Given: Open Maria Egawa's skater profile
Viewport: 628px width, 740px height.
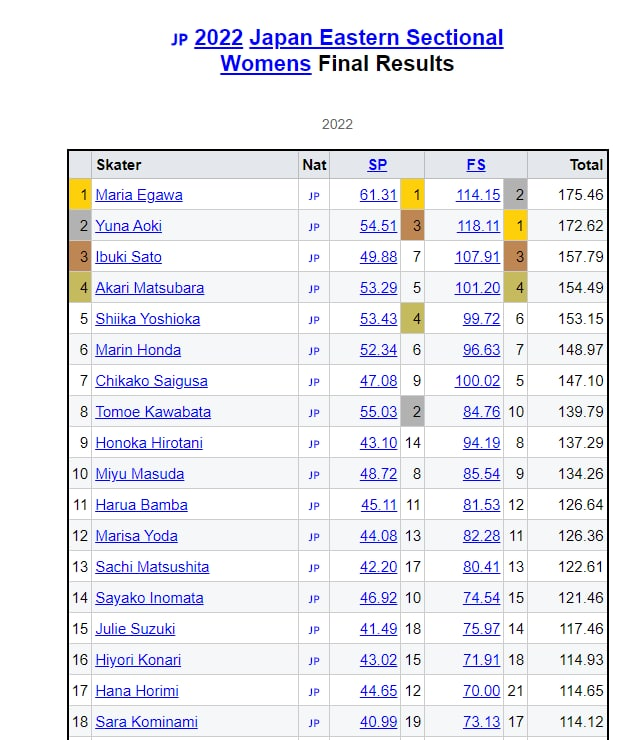Looking at the screenshot, I should pyautogui.click(x=139, y=195).
